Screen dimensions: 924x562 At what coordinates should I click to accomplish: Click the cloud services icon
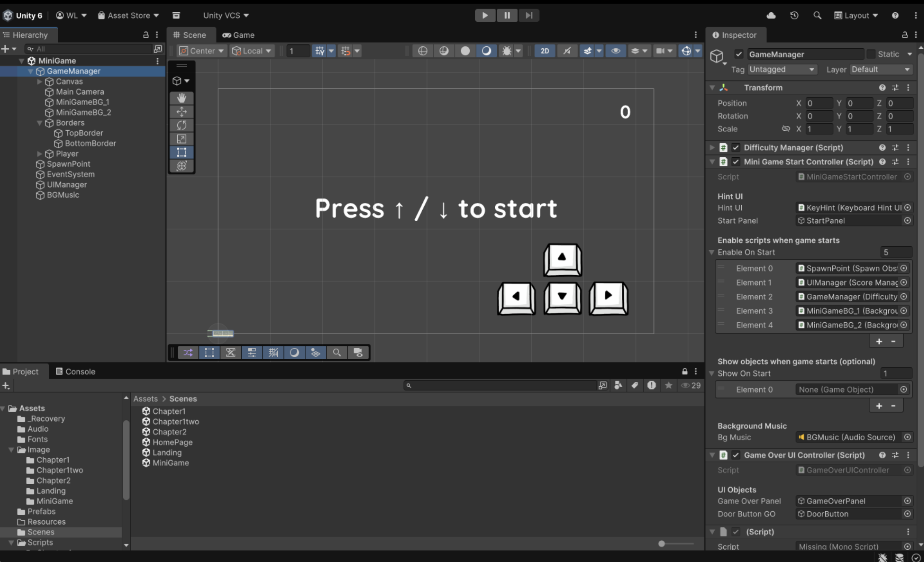[771, 15]
